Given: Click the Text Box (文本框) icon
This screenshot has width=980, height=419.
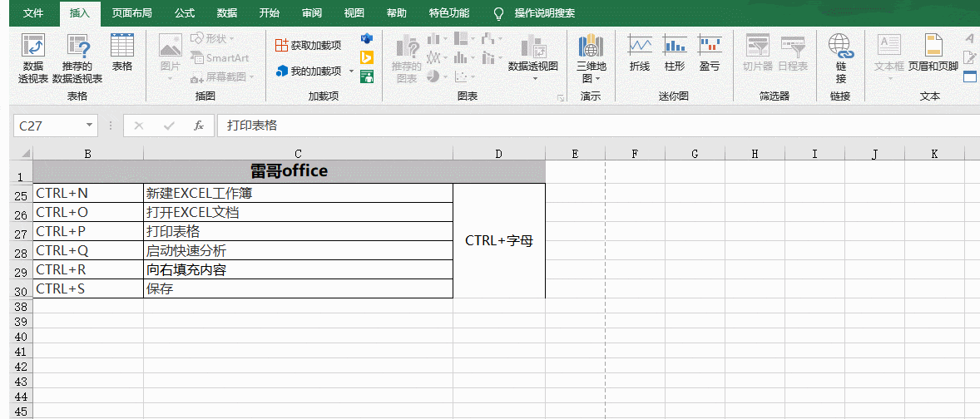Looking at the screenshot, I should [x=888, y=46].
